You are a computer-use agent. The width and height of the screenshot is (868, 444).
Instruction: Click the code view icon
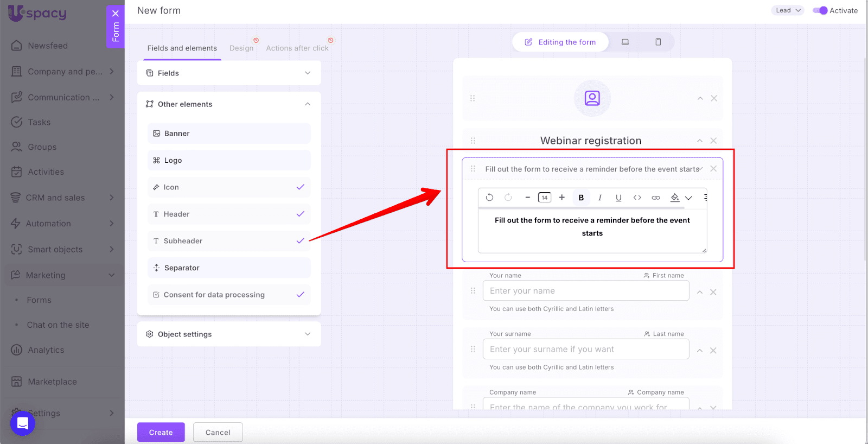(x=637, y=198)
